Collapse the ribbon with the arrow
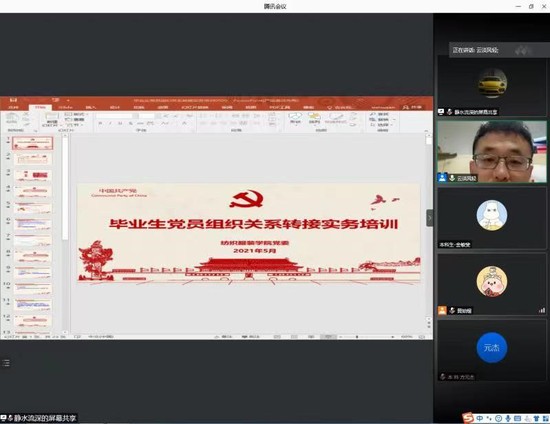 427,130
